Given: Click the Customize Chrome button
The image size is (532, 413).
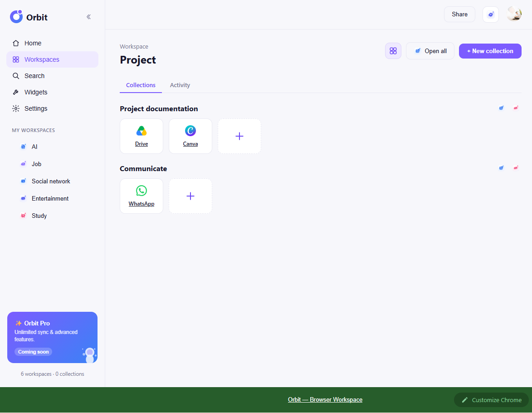Looking at the screenshot, I should pos(491,400).
